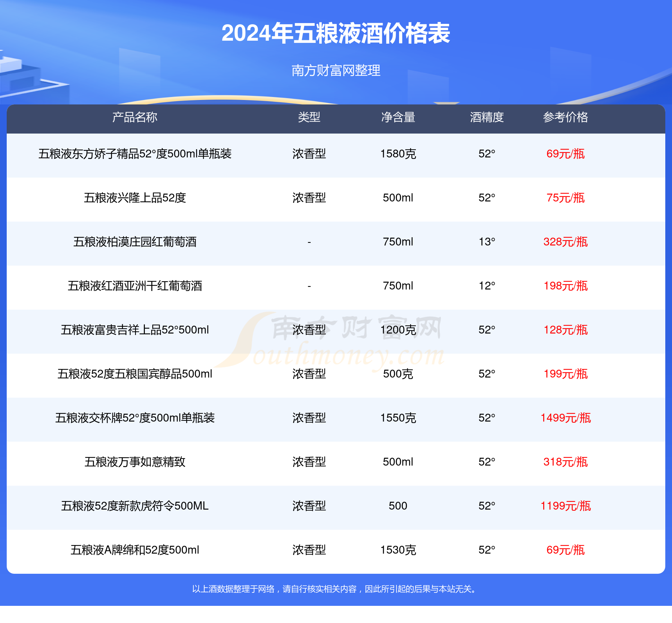Click the 1580克 net content cell
This screenshot has width=672, height=623.
[398, 154]
